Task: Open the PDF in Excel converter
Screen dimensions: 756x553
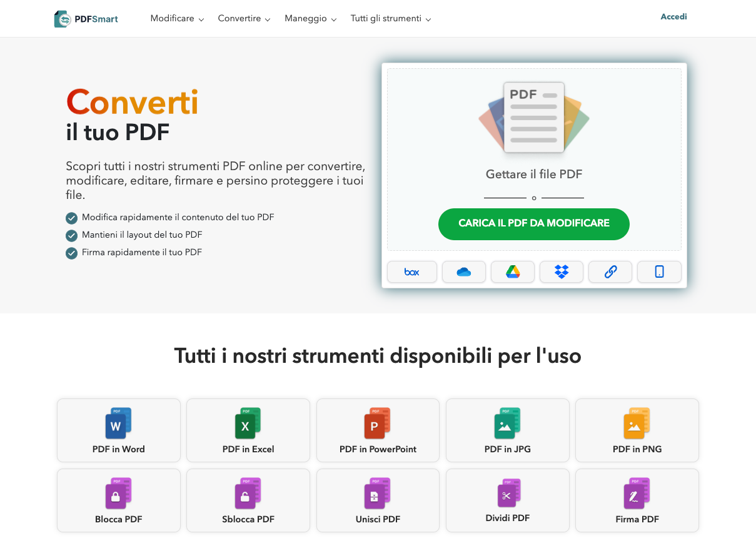Action: tap(248, 430)
